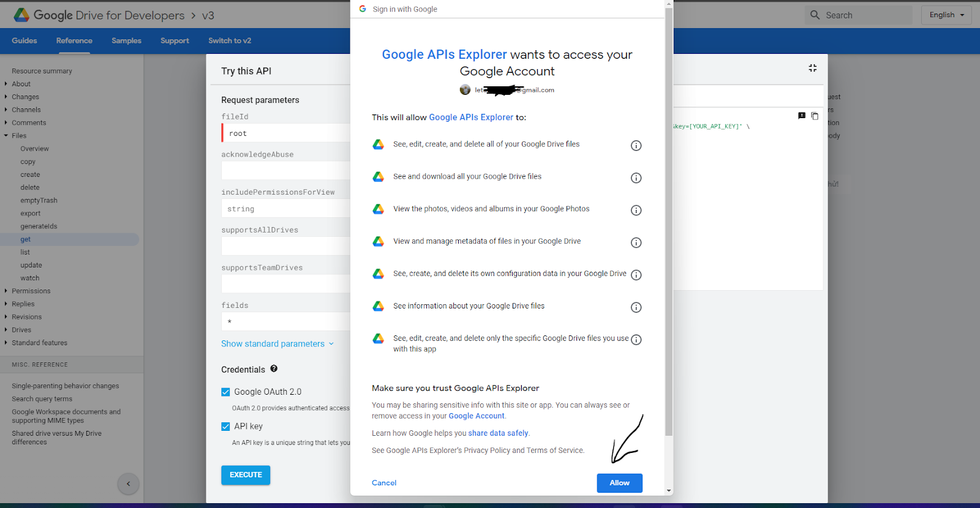Open the 'copy' method in sidebar

[28, 162]
